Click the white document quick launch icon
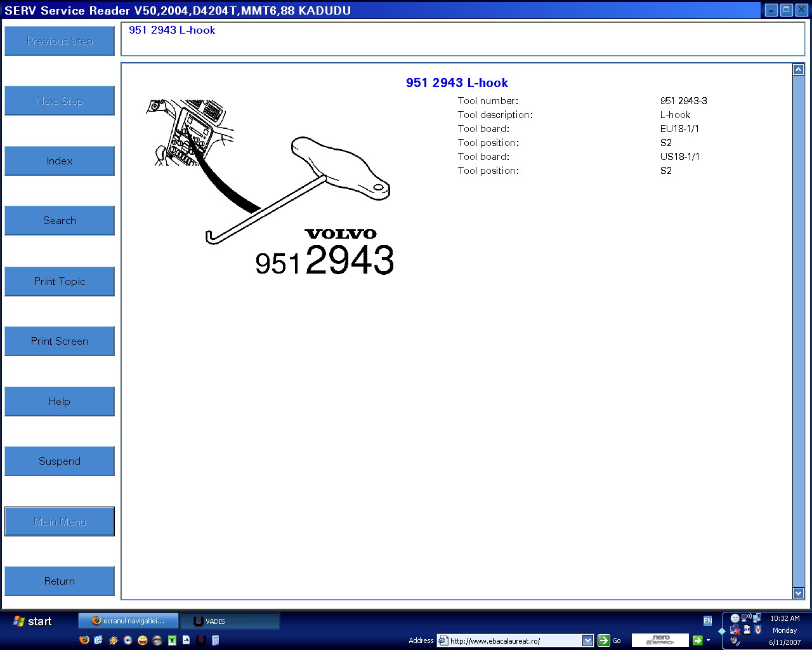812x650 pixels. pos(187,640)
